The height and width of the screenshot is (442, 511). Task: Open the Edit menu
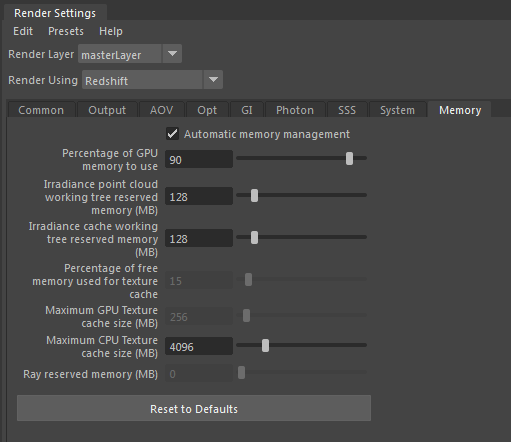click(23, 31)
